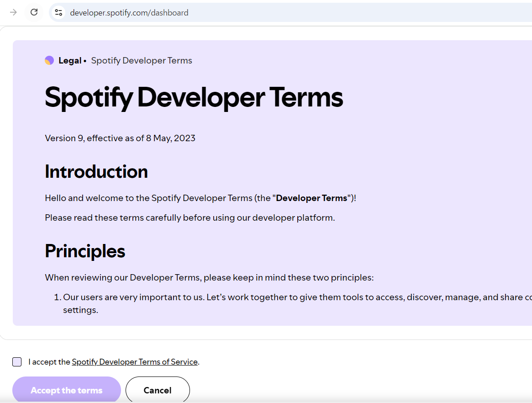Click the 'When reviewing our Developer Terms' sentence
The height and width of the screenshot is (403, 532).
pos(209,278)
